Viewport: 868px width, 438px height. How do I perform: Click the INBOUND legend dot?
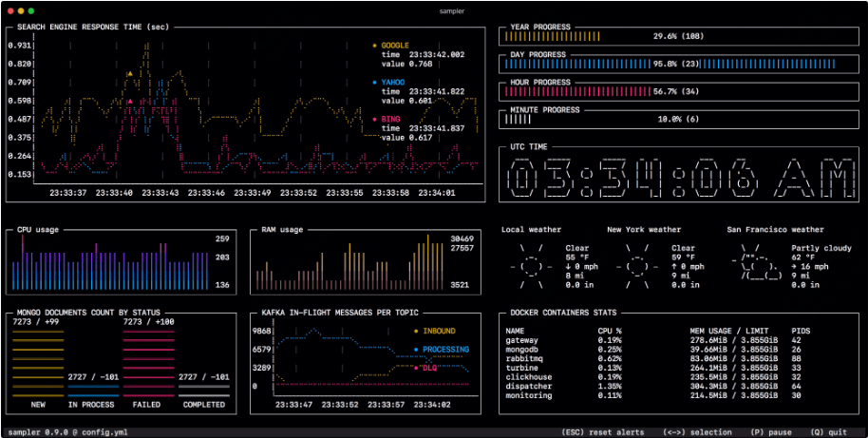coord(415,332)
